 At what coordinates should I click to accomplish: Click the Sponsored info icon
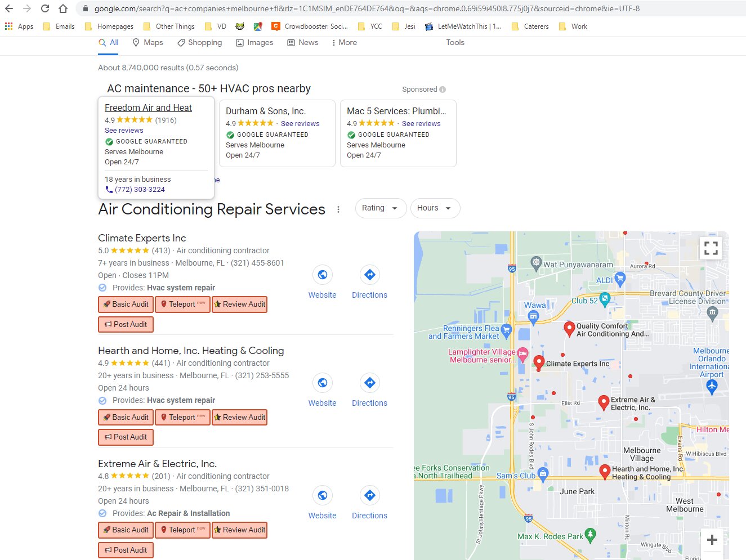coord(443,89)
